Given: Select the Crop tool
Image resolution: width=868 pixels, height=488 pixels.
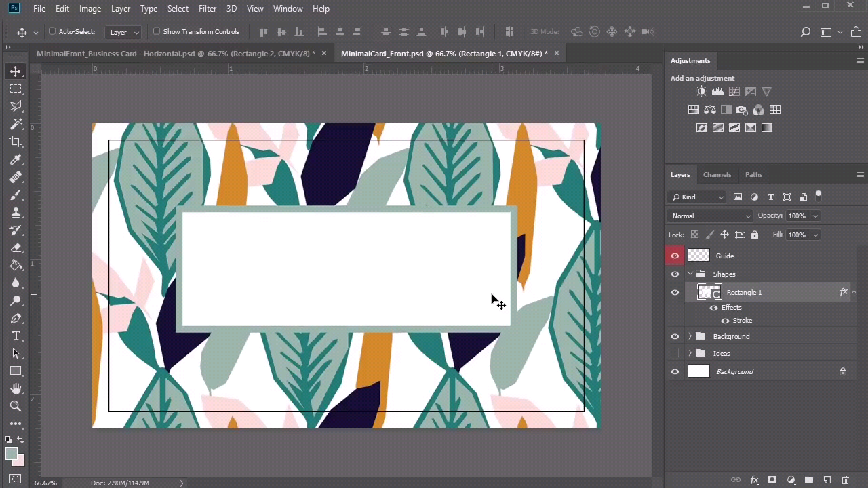Looking at the screenshot, I should (16, 142).
